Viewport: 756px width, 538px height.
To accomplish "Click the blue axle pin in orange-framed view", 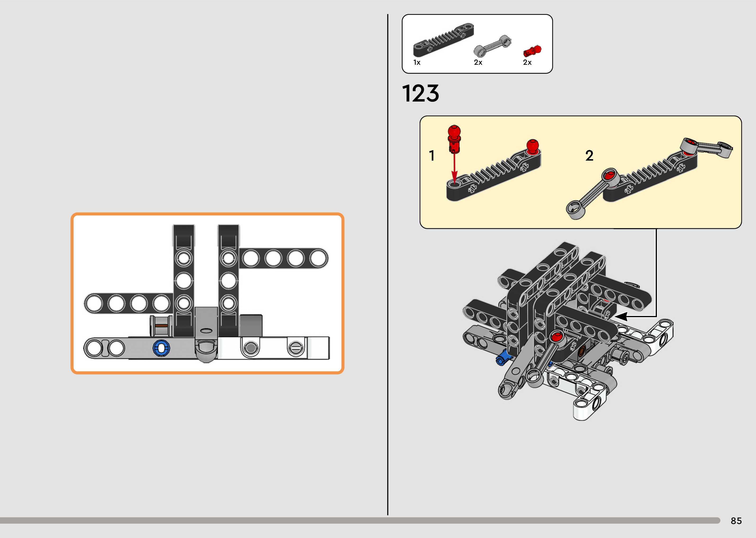I will [x=161, y=348].
